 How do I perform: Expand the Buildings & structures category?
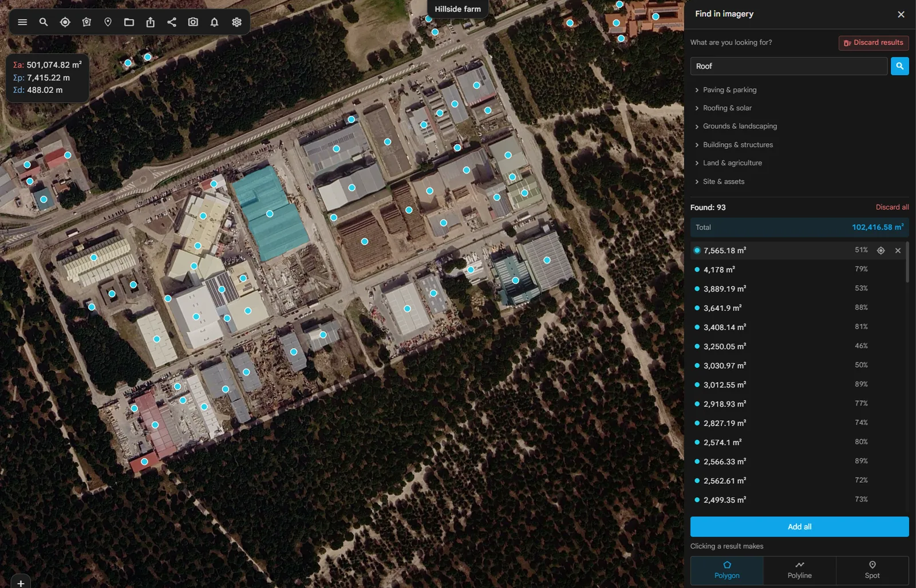[x=733, y=145]
